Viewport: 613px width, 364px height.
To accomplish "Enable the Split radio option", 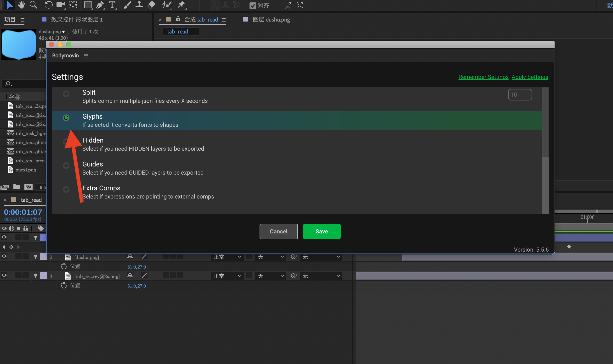I will pos(66,94).
